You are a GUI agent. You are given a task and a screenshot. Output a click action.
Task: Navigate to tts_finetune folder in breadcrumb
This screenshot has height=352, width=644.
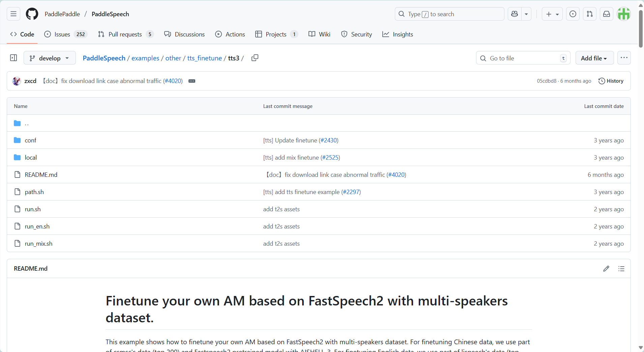pyautogui.click(x=205, y=58)
